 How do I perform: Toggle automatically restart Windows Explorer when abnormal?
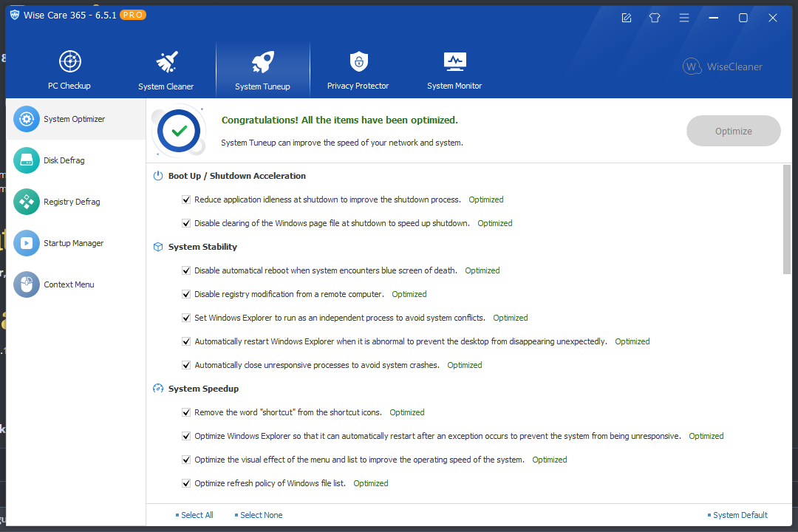pos(186,341)
